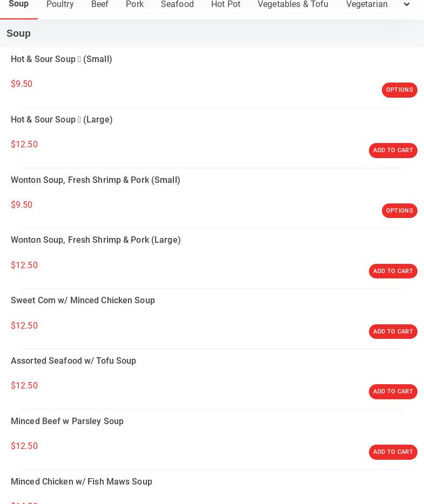Open options for small Hot & Sour Soup

(x=399, y=90)
